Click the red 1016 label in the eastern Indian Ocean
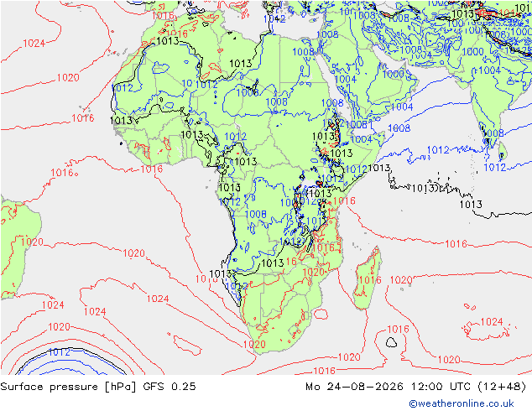The image size is (532, 411). tap(456, 244)
